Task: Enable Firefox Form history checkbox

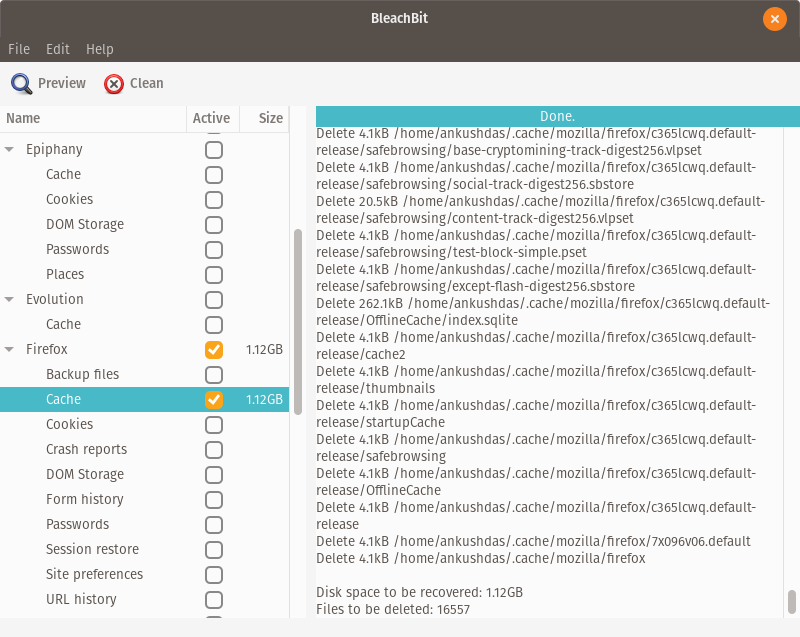Action: 214,500
